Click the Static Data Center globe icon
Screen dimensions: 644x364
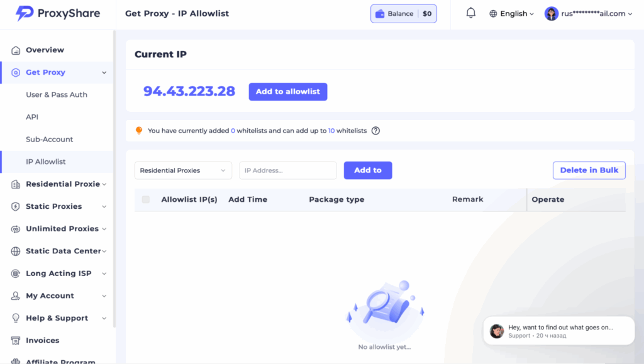coord(16,251)
